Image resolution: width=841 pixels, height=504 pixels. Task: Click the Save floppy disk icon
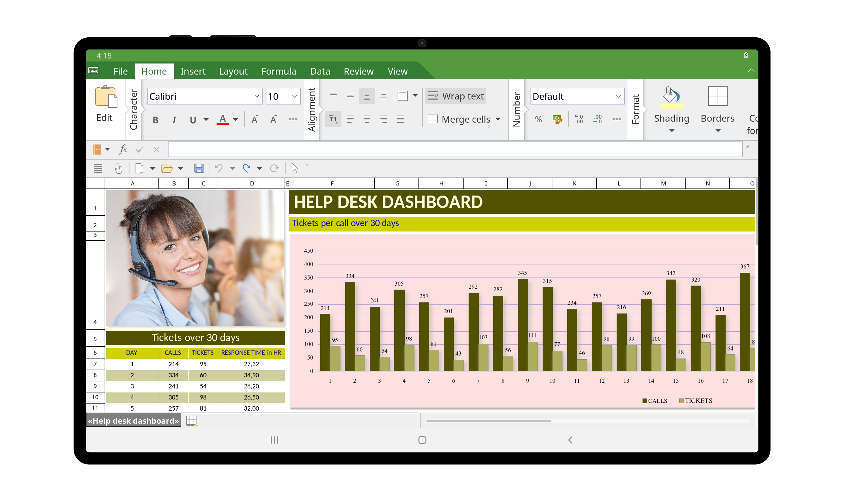coord(198,168)
